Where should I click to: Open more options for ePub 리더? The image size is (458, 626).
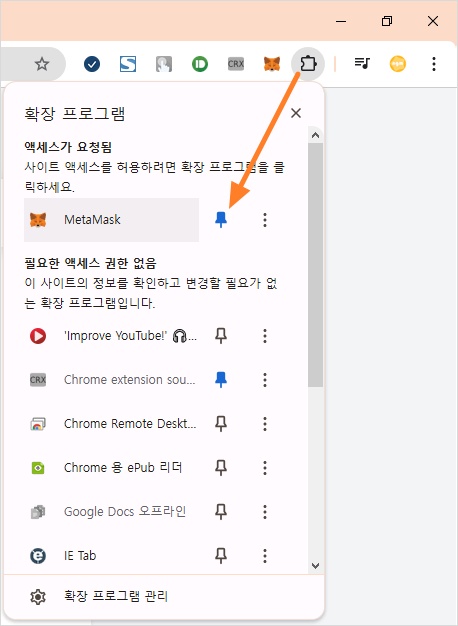(x=265, y=468)
